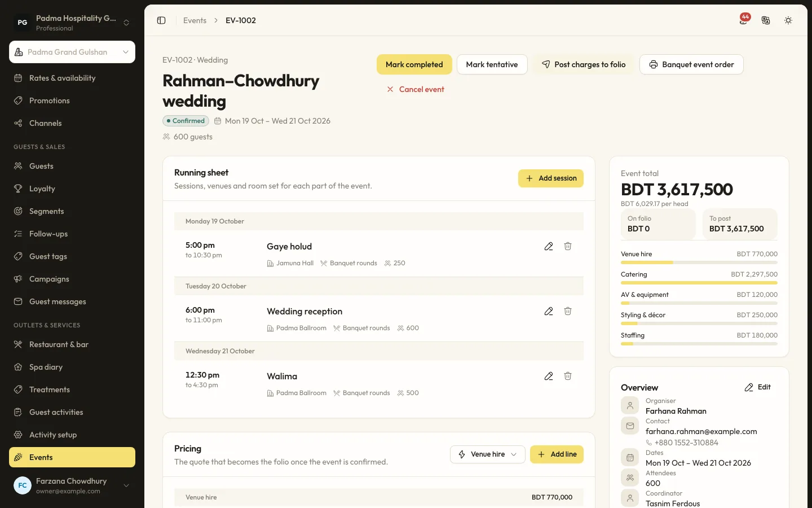Click Mark tentative button
Image resolution: width=812 pixels, height=508 pixels.
tap(492, 64)
